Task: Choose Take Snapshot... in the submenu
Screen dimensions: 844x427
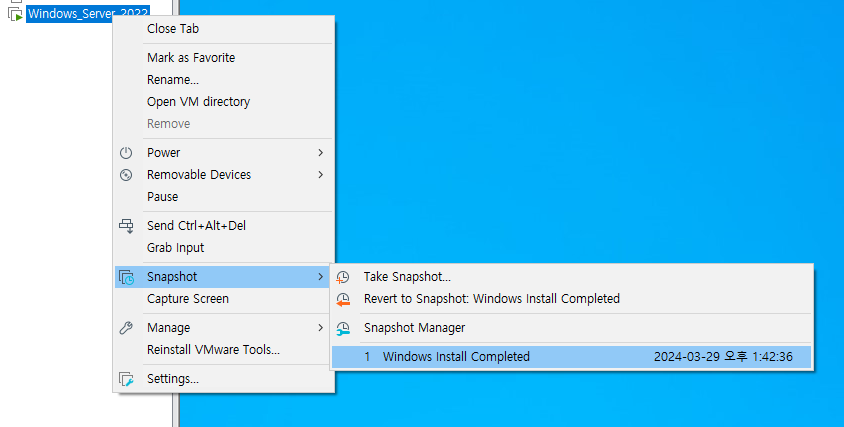Action: [x=572, y=277]
